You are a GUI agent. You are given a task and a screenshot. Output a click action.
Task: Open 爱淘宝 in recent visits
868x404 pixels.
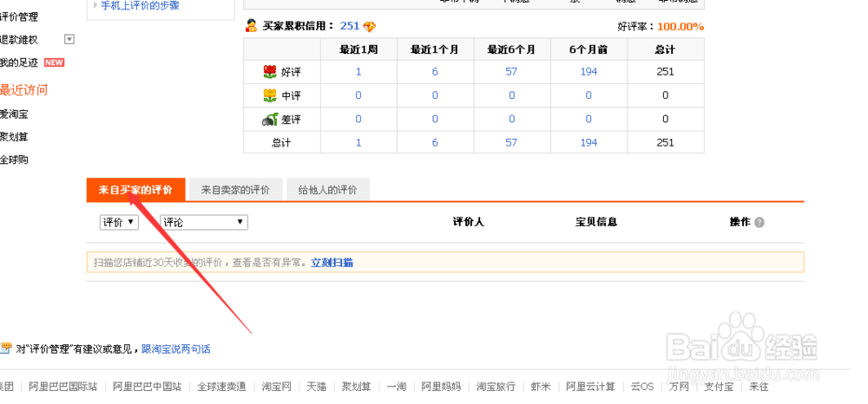click(14, 114)
